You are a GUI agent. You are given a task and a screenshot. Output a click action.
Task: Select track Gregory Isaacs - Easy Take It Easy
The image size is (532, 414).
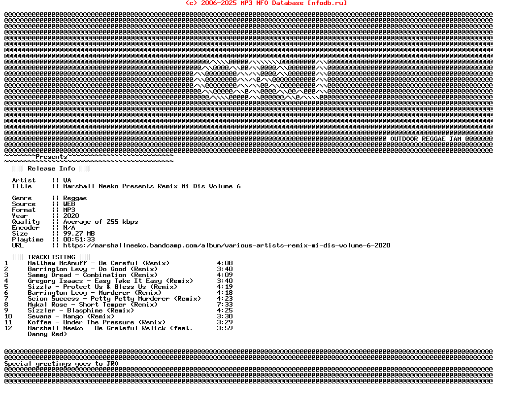(110, 281)
